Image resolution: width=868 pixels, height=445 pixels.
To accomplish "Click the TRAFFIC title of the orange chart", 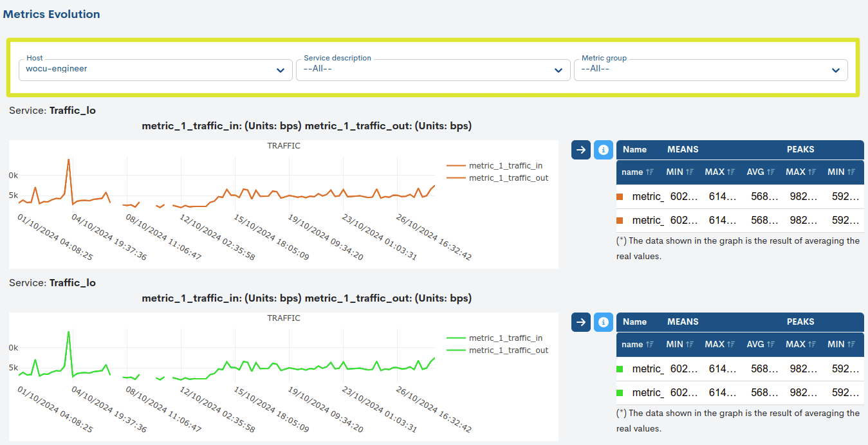I will [x=284, y=145].
